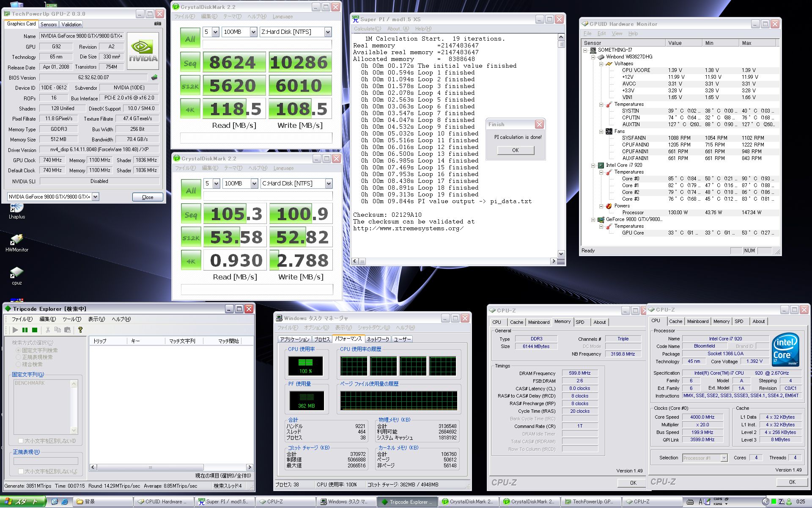Toggle case-sensitive checkbox under 固定文字列
Viewport: 812px width, 508px height.
tap(21, 441)
